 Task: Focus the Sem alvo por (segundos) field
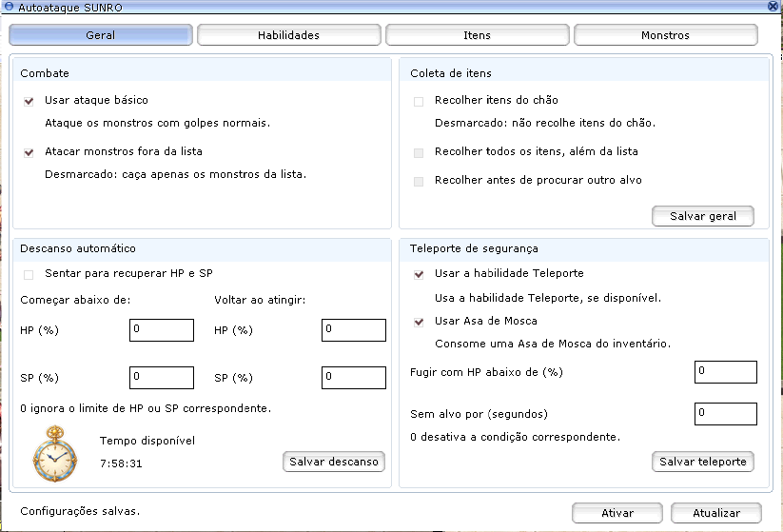click(x=726, y=414)
